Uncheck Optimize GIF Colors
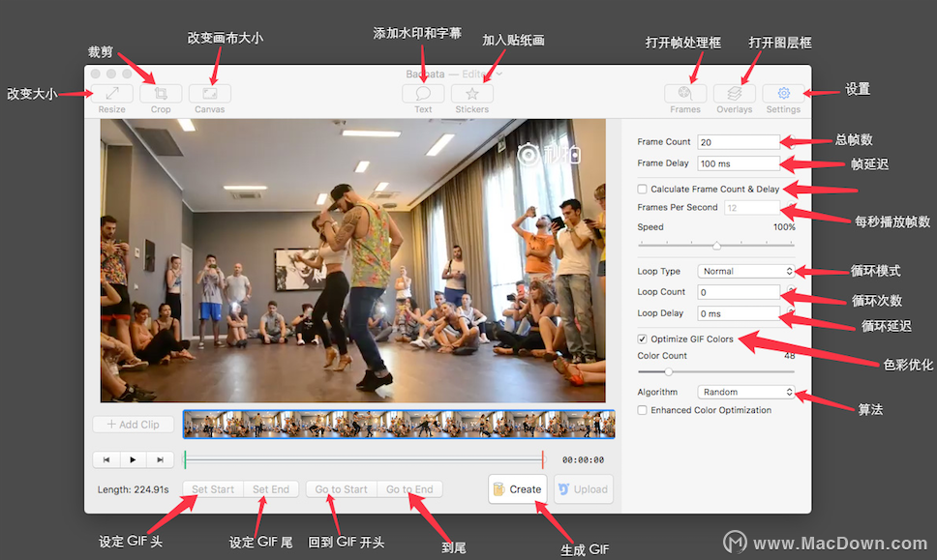 [643, 339]
